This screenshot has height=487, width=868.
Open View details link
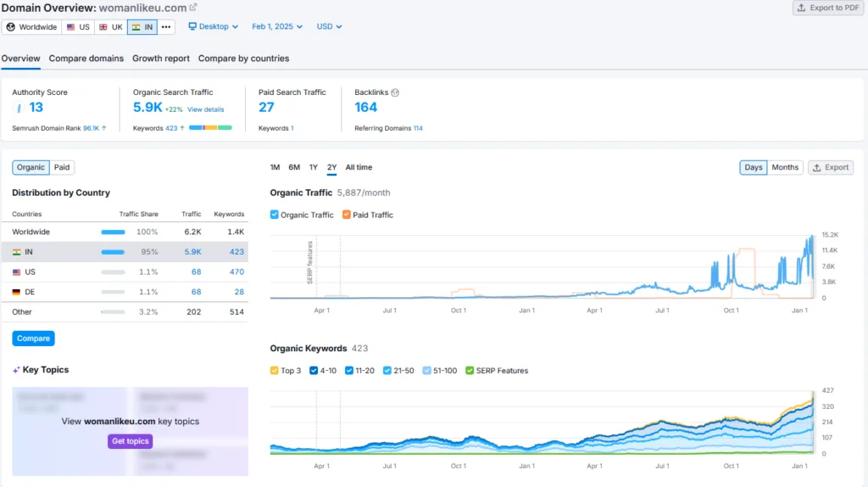pos(205,109)
